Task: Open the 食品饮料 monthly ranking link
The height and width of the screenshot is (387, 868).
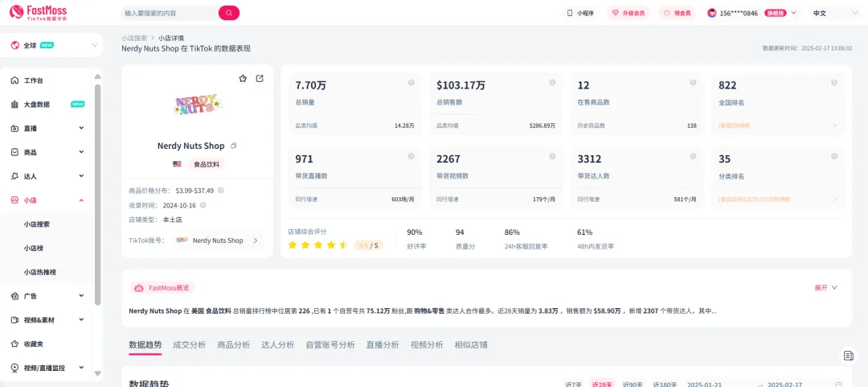Action: point(778,199)
